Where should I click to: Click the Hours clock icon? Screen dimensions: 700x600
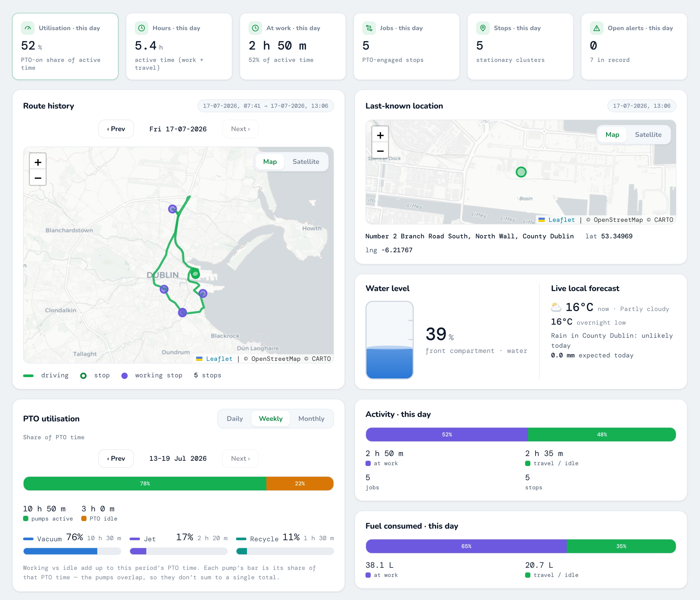coord(142,28)
